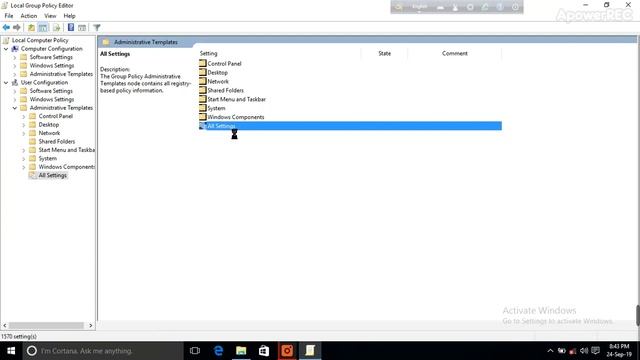Screen dimensions: 640x360
Task: Click Desktop folder icon in list
Action: coord(203,72)
